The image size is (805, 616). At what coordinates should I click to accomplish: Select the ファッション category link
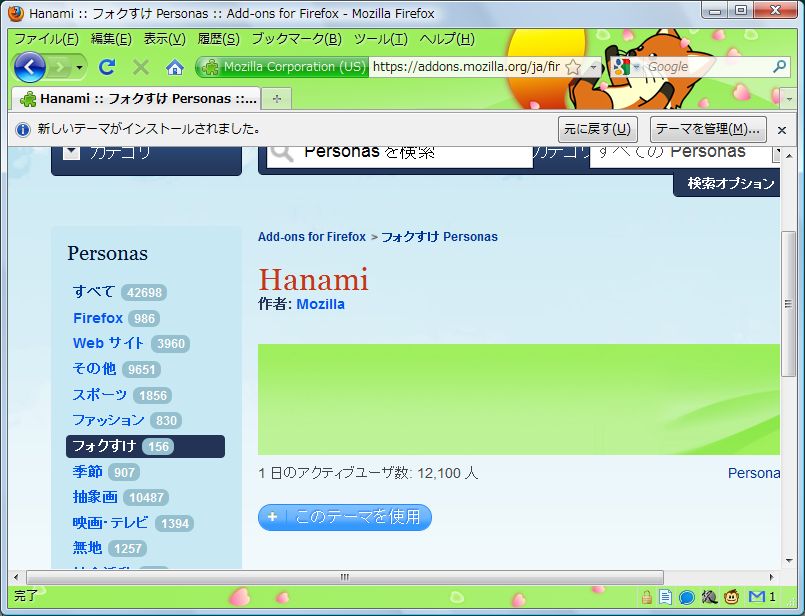pyautogui.click(x=108, y=420)
